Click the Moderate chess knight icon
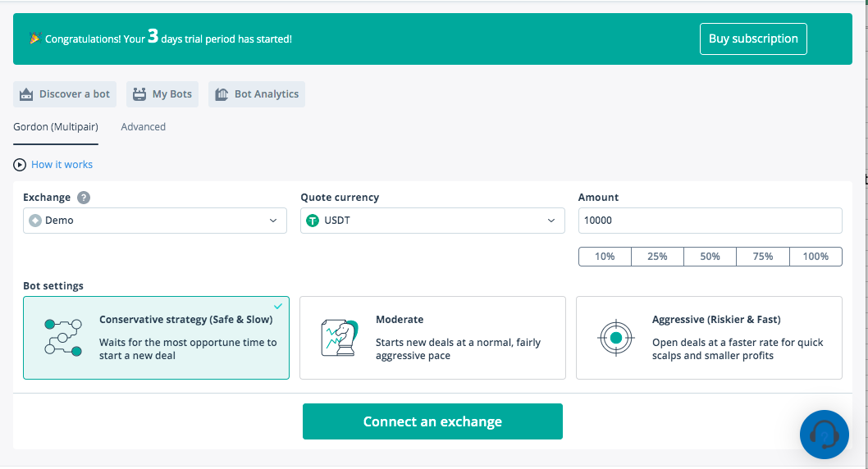Viewport: 868px width, 469px height. (340, 337)
